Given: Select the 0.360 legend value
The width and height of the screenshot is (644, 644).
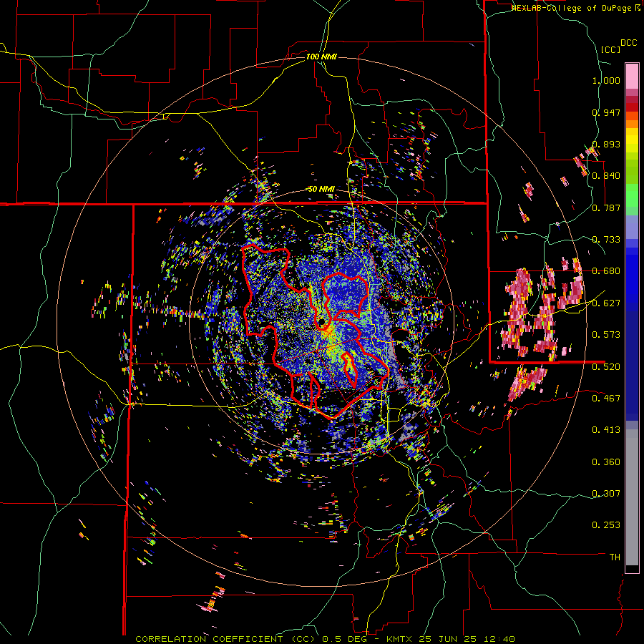Looking at the screenshot, I should pos(606,462).
